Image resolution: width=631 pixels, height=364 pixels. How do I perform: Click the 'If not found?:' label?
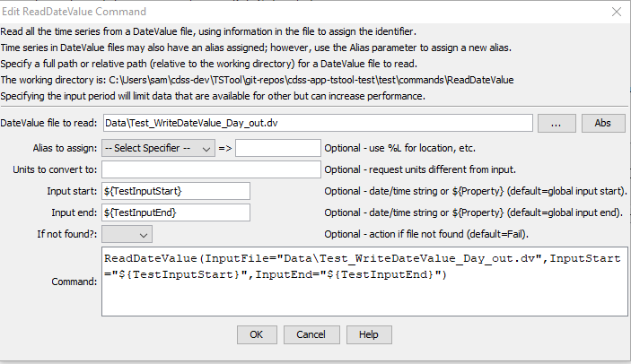point(67,234)
